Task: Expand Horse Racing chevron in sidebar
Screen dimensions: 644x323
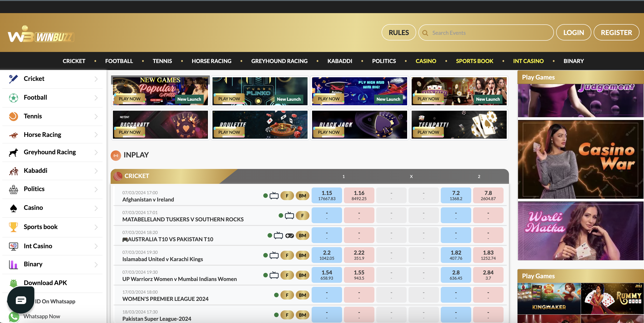Action: tap(96, 135)
